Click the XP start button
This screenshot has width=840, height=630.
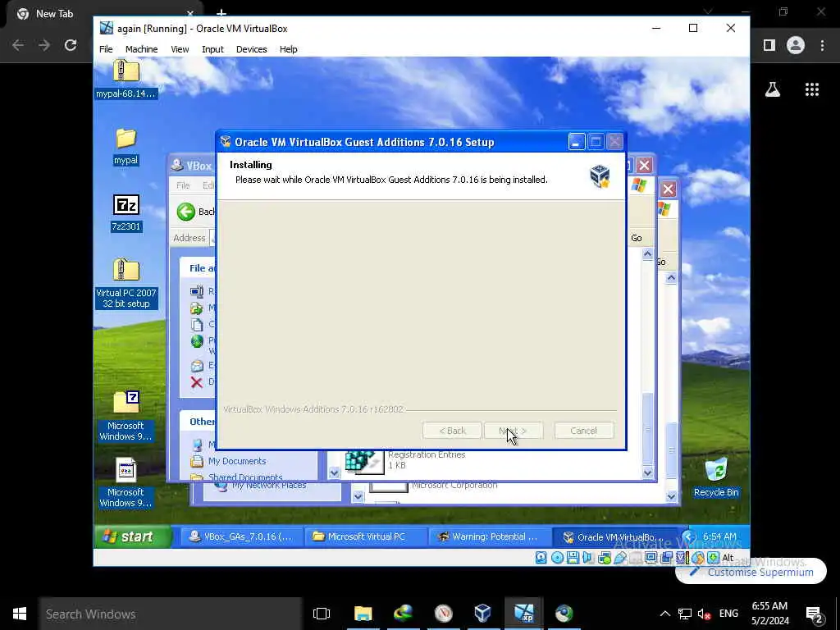[134, 536]
